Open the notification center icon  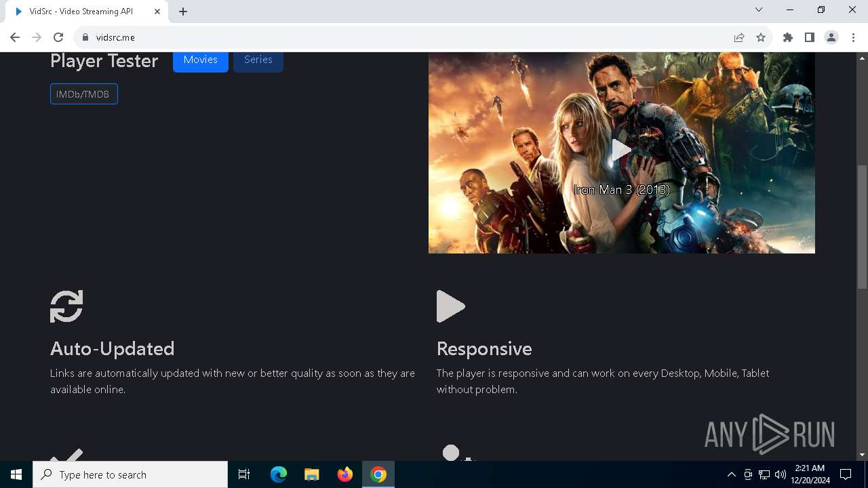click(846, 474)
